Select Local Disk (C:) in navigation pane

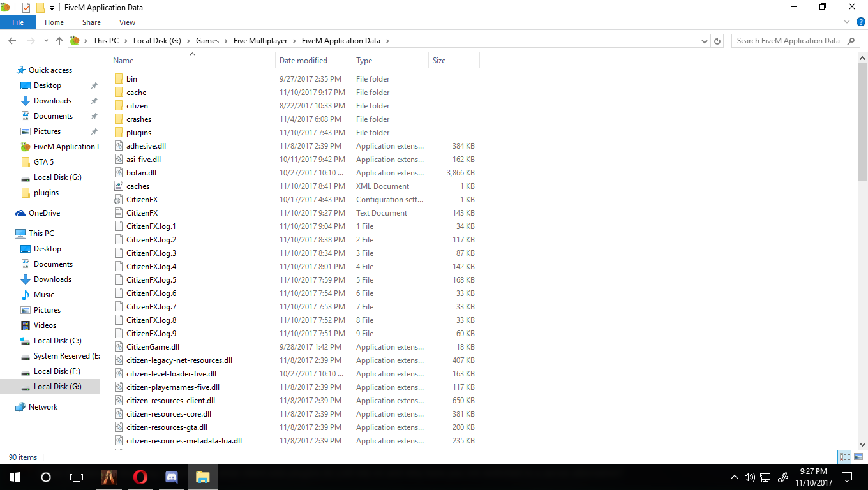(57, 341)
